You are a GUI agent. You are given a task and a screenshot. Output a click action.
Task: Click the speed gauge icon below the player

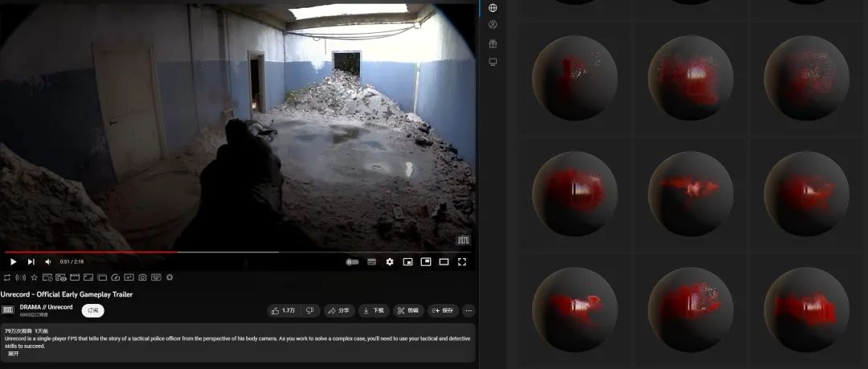115,277
